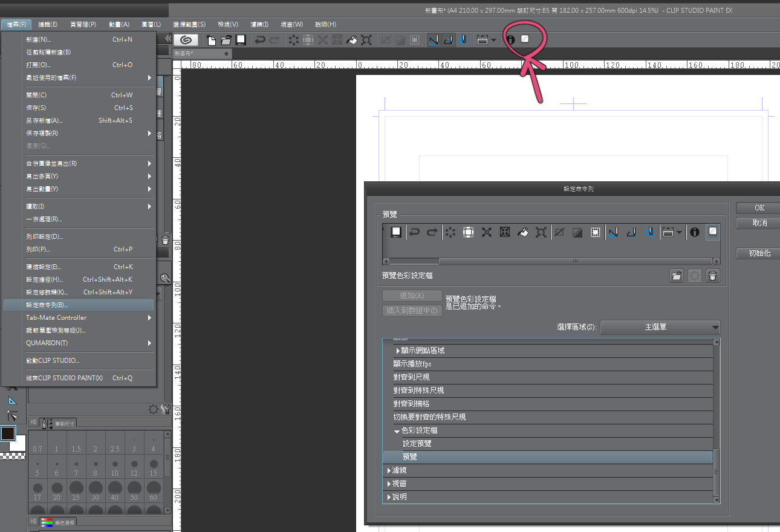This screenshot has width=780, height=532.
Task: Click the 初始化 reset button
Action: pos(759,253)
